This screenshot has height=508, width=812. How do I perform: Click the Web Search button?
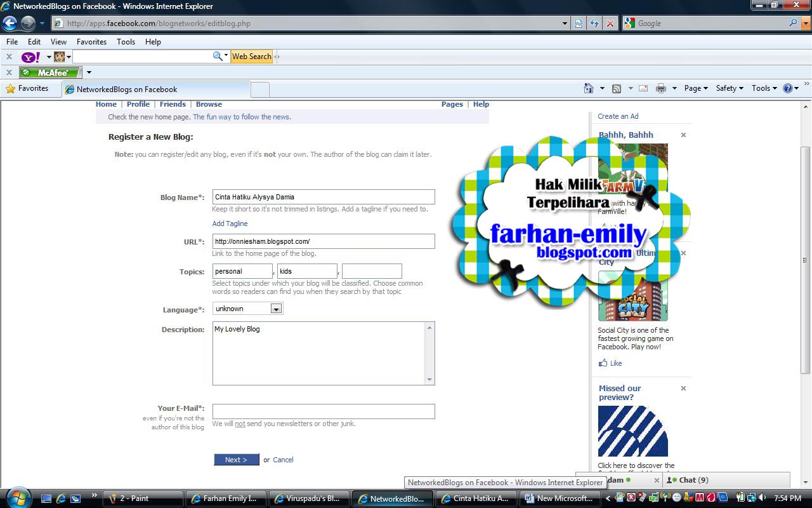coord(251,57)
